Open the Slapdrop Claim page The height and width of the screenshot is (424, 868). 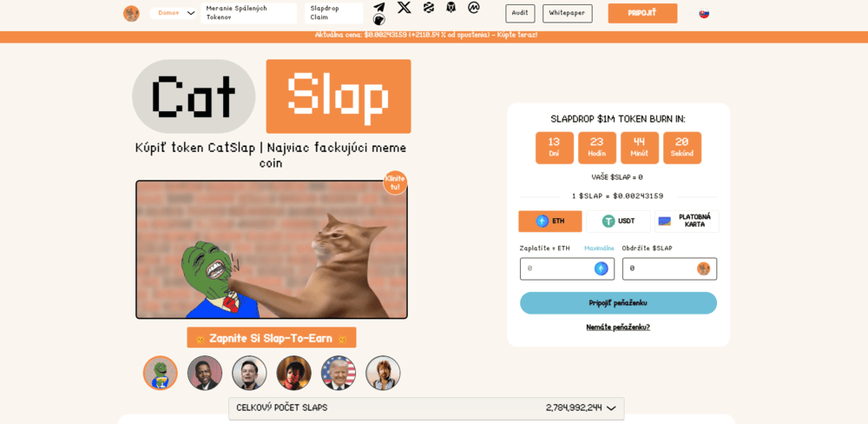point(334,13)
